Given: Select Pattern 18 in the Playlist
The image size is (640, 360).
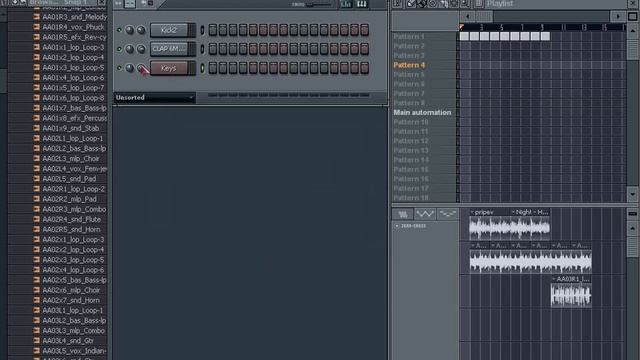Looking at the screenshot, I should pyautogui.click(x=411, y=198).
